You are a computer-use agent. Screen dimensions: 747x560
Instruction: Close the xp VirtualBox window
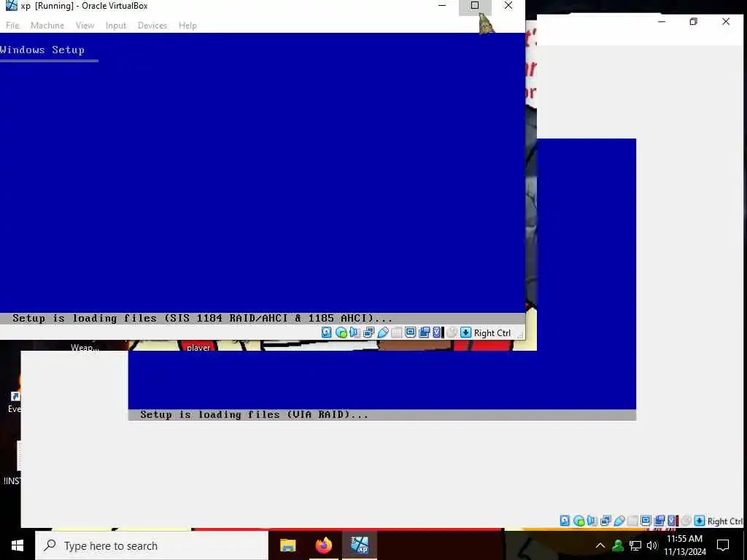click(508, 6)
